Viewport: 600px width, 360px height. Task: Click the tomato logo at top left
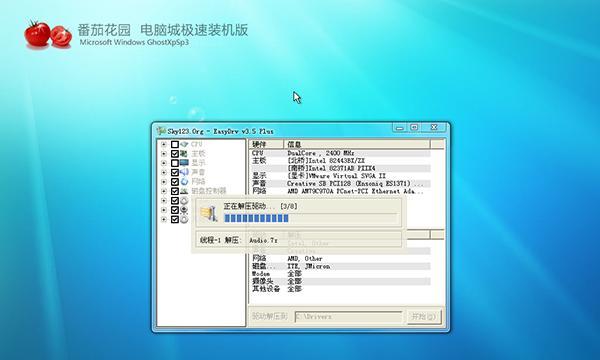click(48, 34)
